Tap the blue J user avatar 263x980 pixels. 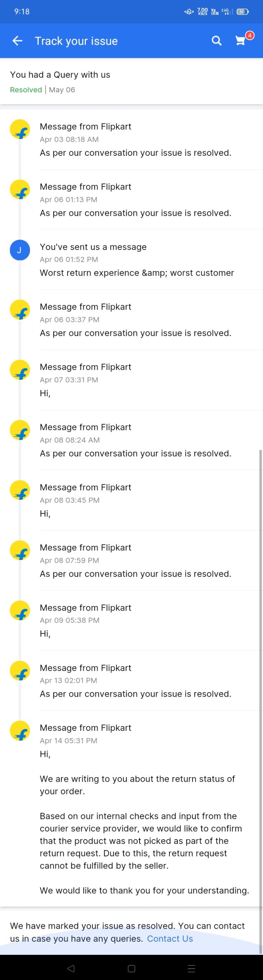click(x=20, y=250)
